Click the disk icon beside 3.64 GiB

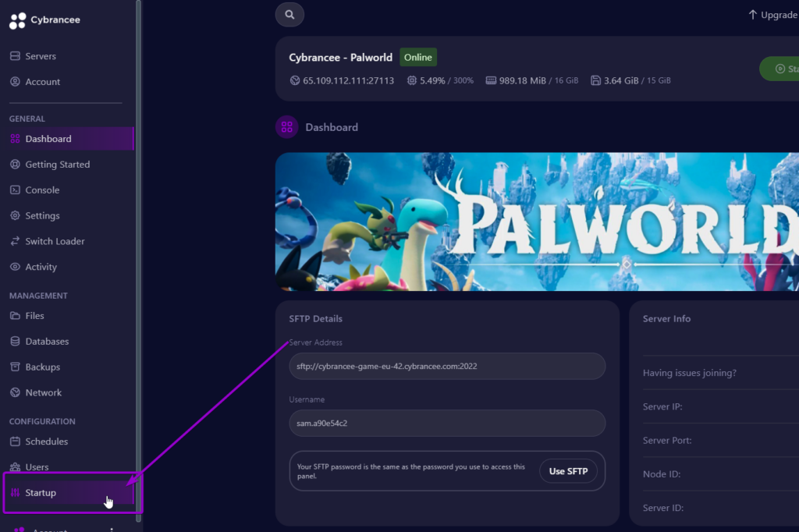595,80
